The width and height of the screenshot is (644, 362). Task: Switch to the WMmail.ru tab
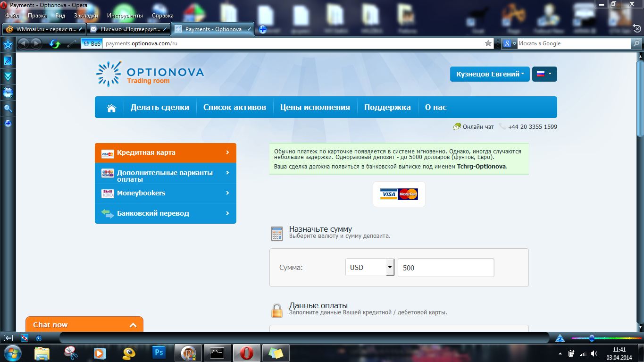(x=44, y=29)
